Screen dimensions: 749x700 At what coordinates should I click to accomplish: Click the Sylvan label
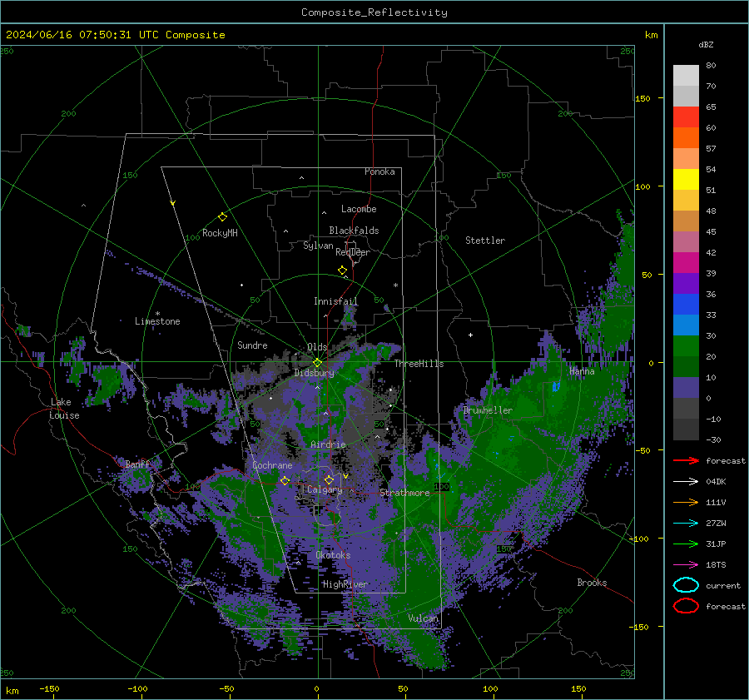click(318, 246)
